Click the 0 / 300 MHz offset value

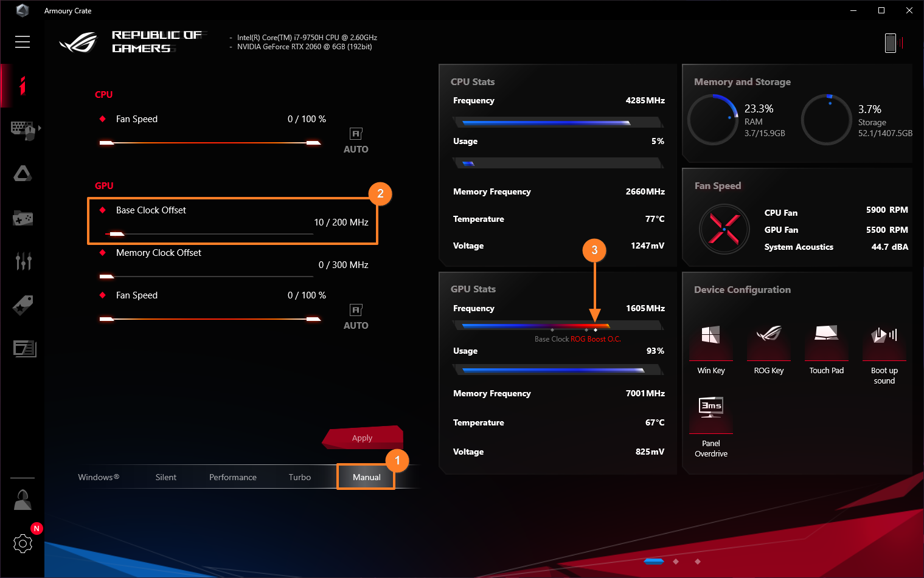343,265
